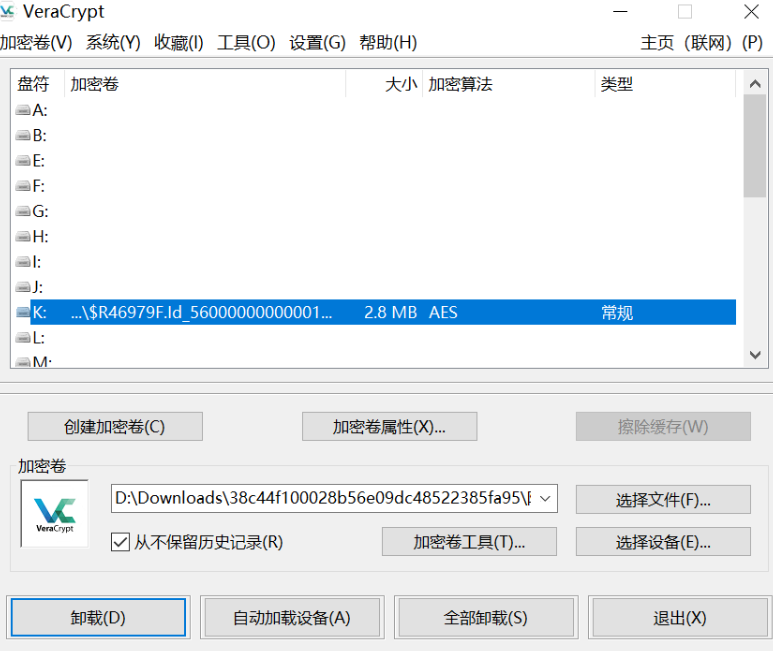
Task: Click the drive list scroll up arrow
Action: pos(755,84)
